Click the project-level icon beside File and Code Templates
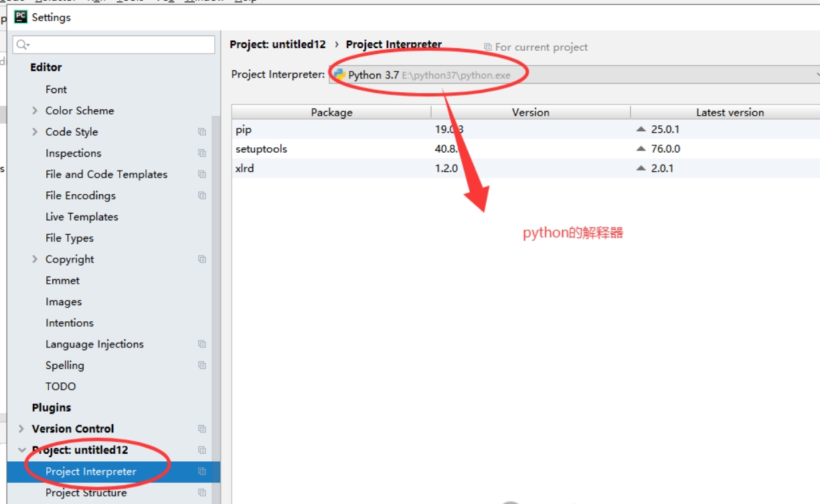This screenshot has height=504, width=820. click(202, 174)
